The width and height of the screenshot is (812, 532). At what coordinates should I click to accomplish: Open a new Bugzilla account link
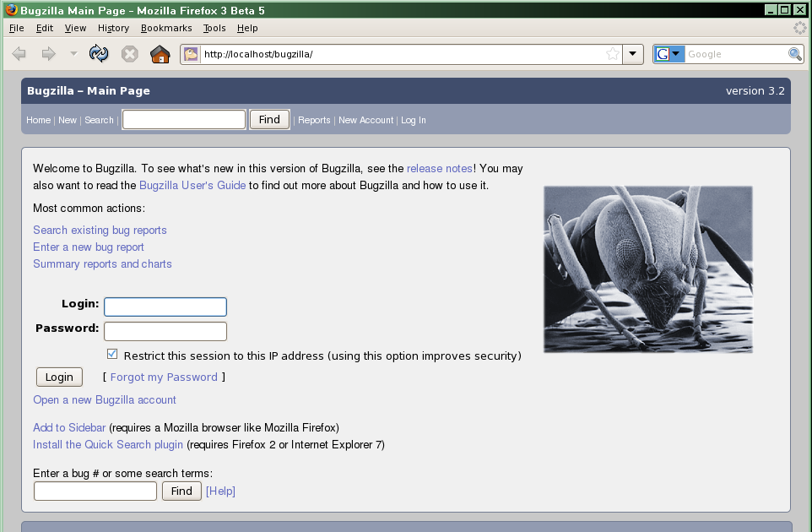pos(105,400)
